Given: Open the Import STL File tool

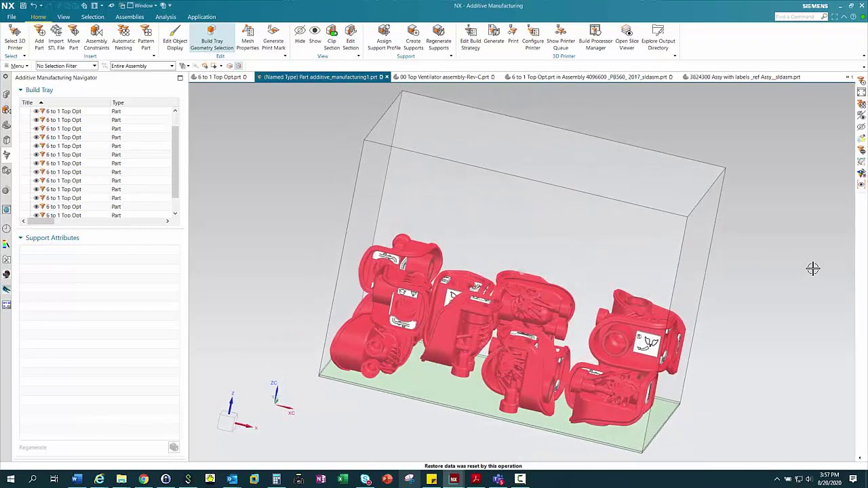Looking at the screenshot, I should pos(56,37).
